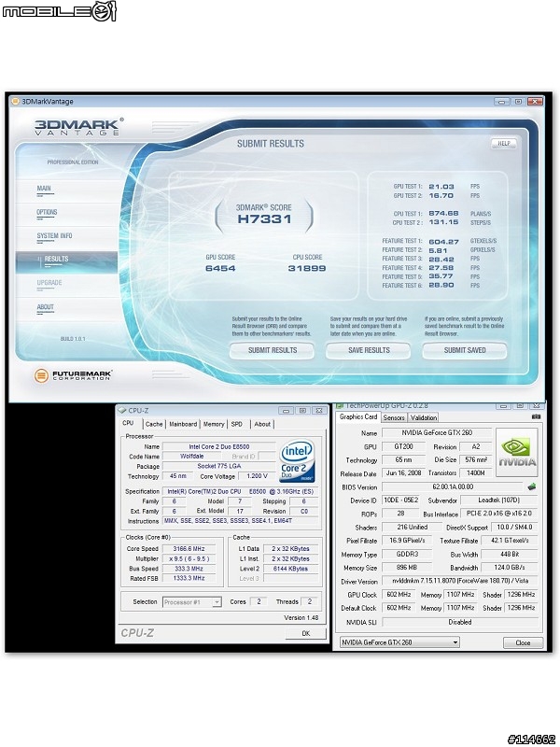Click the Package value Socket 775 LGA

(x=219, y=466)
